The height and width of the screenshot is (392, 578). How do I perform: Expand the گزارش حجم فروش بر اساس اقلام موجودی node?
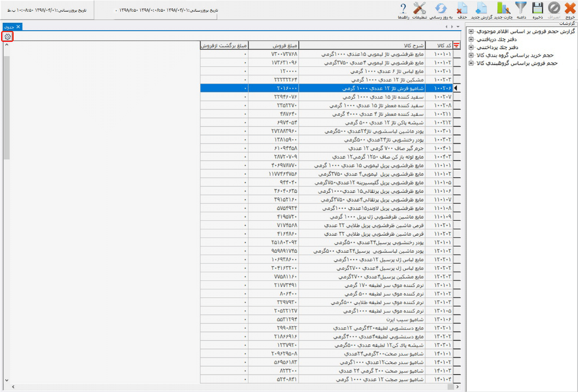coord(470,31)
